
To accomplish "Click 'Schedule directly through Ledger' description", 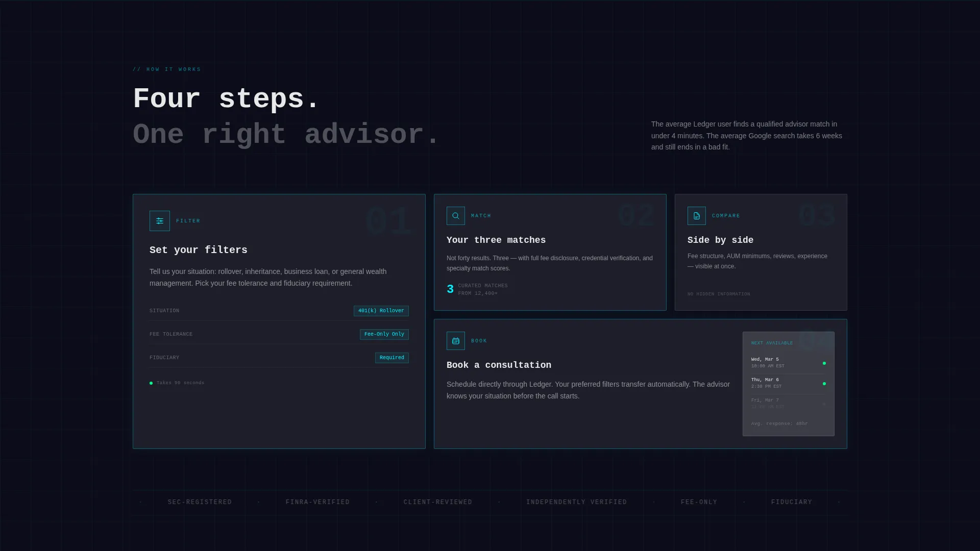I will 588,390.
